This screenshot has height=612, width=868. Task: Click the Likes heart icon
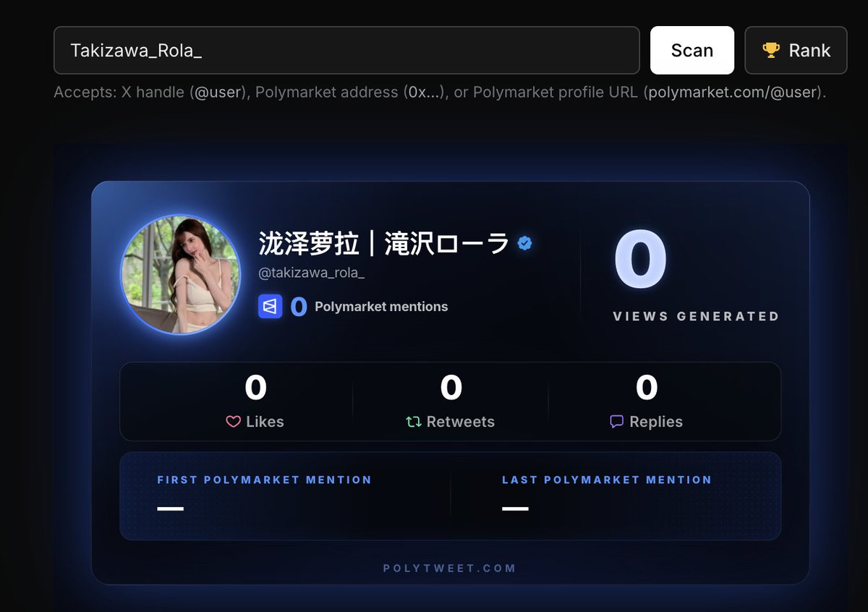[x=233, y=422]
